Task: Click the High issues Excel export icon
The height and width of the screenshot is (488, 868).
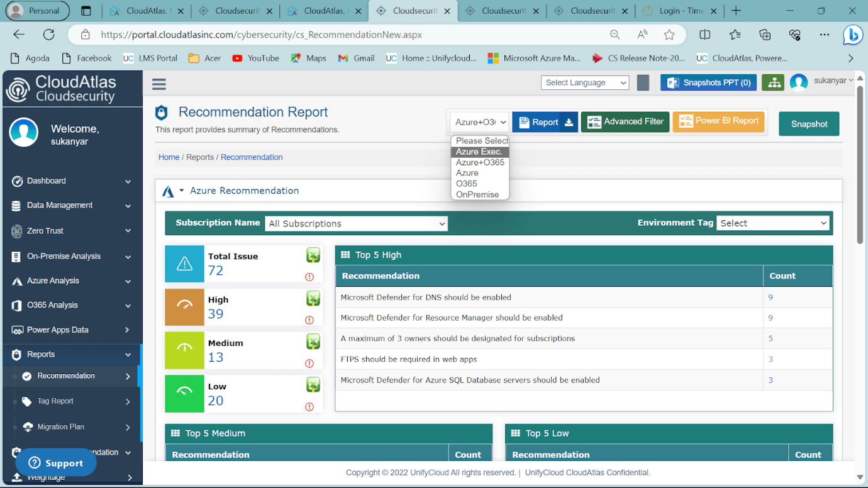Action: tap(313, 298)
